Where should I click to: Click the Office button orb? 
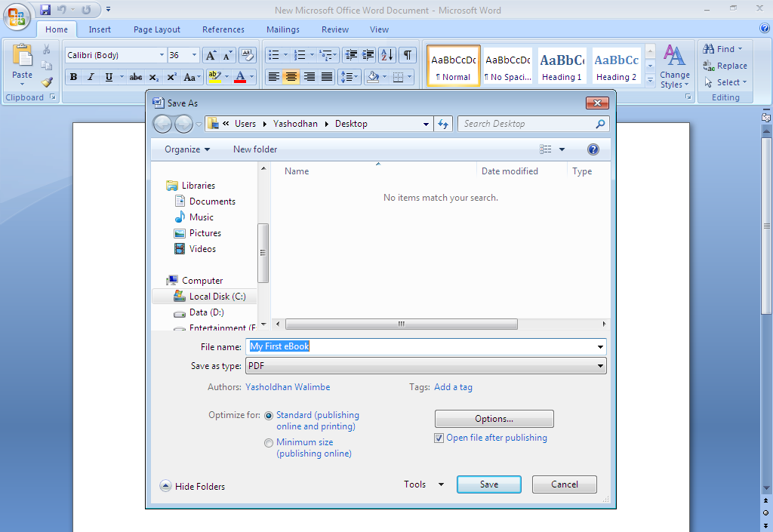17,17
